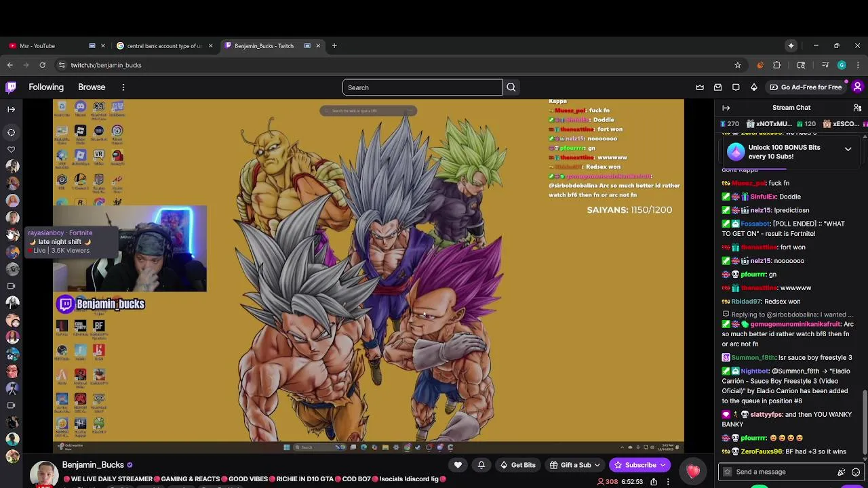Click the Bits cheer icon in chat box
Viewport: 868px width, 488px height.
coord(842,472)
